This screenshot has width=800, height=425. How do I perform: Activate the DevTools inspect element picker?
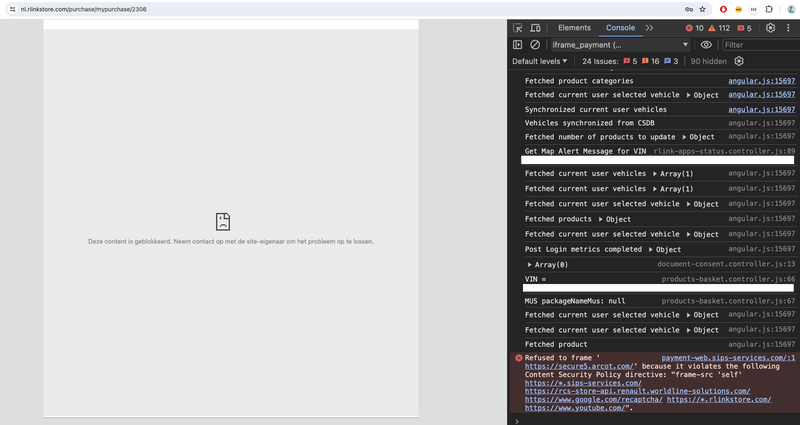pyautogui.click(x=517, y=28)
